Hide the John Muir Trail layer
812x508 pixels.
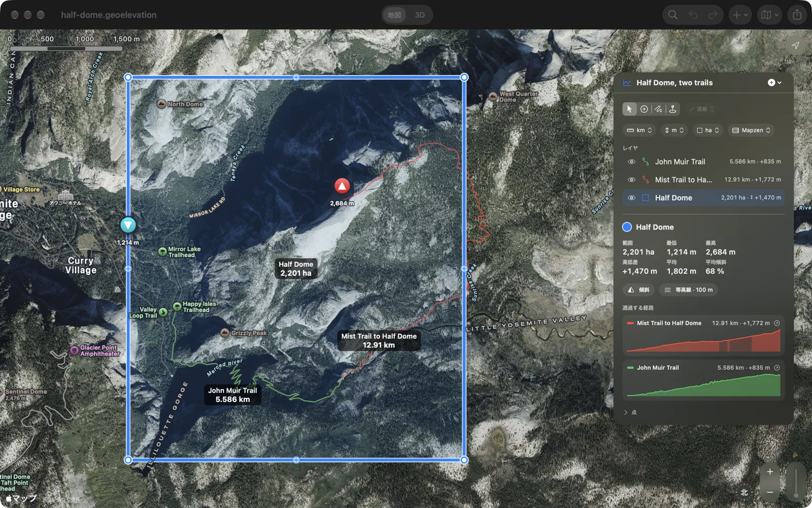[631, 162]
